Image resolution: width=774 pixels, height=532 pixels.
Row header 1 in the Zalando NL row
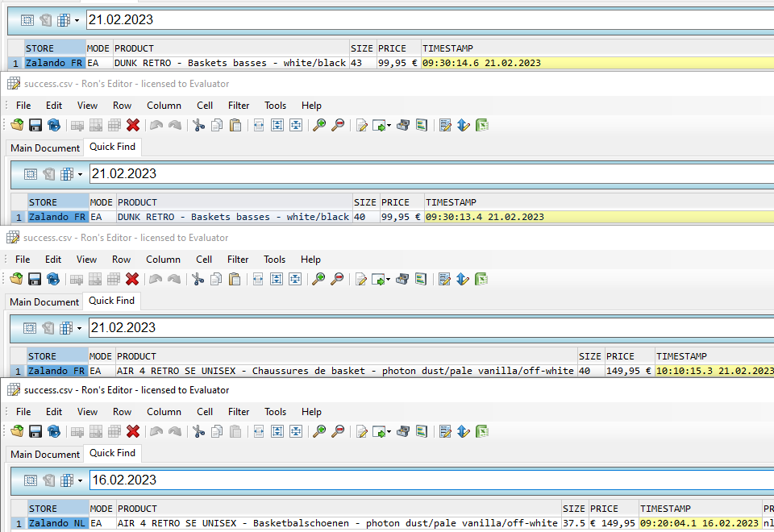coord(19,524)
